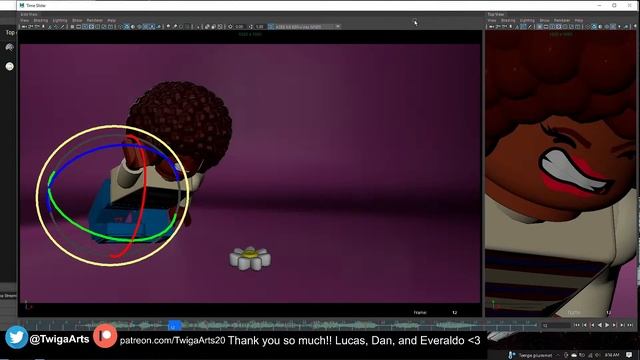
Task: Click 2D Pan/Zoom icon in left viewport toolbar
Action: tap(56, 27)
